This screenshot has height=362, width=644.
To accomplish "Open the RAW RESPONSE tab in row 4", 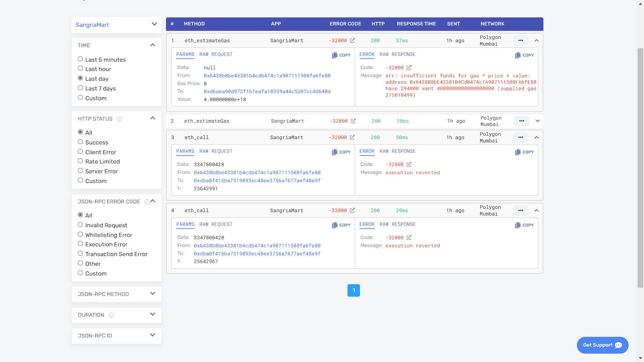I will coord(397,224).
